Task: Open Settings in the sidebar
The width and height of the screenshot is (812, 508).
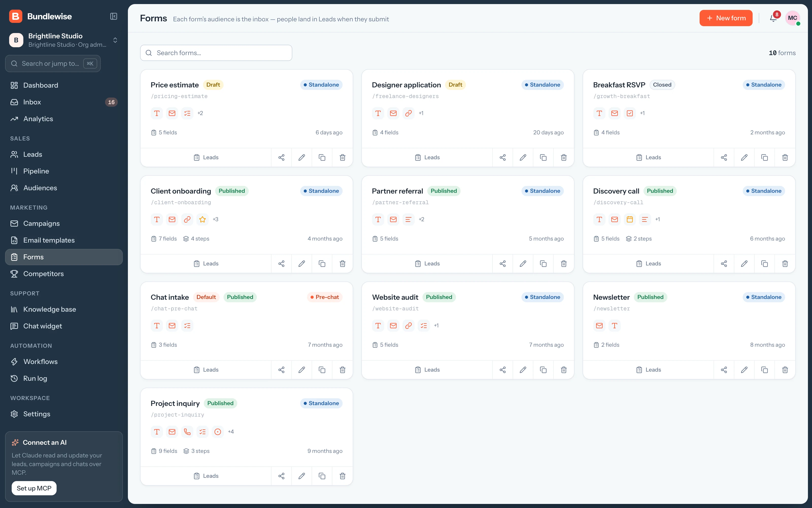Action: point(64,414)
